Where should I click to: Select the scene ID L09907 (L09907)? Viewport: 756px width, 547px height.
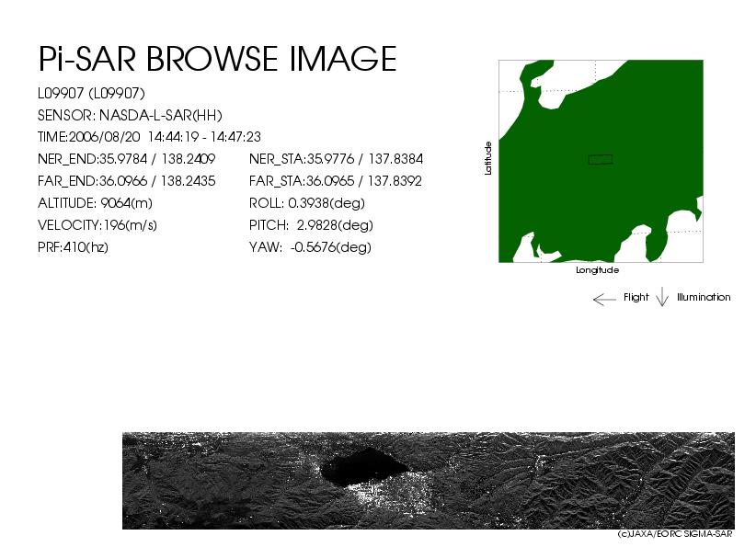(x=92, y=94)
